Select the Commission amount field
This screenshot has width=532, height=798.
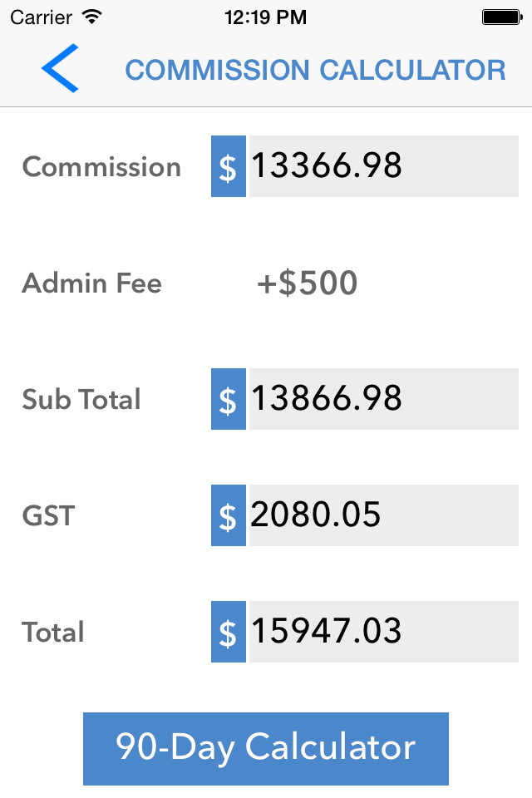pos(384,166)
